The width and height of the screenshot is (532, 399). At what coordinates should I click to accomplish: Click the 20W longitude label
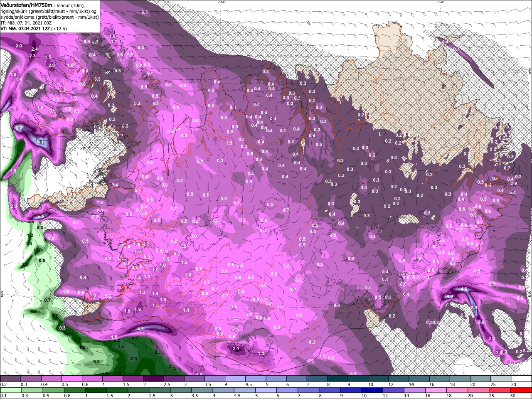coord(221,2)
